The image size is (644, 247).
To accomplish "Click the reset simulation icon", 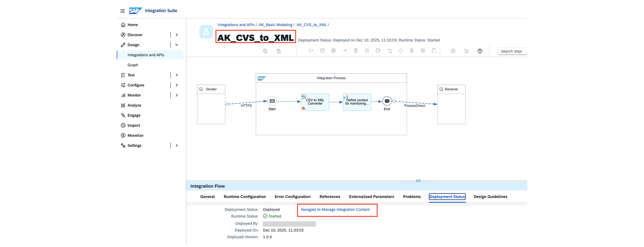I will (466, 51).
